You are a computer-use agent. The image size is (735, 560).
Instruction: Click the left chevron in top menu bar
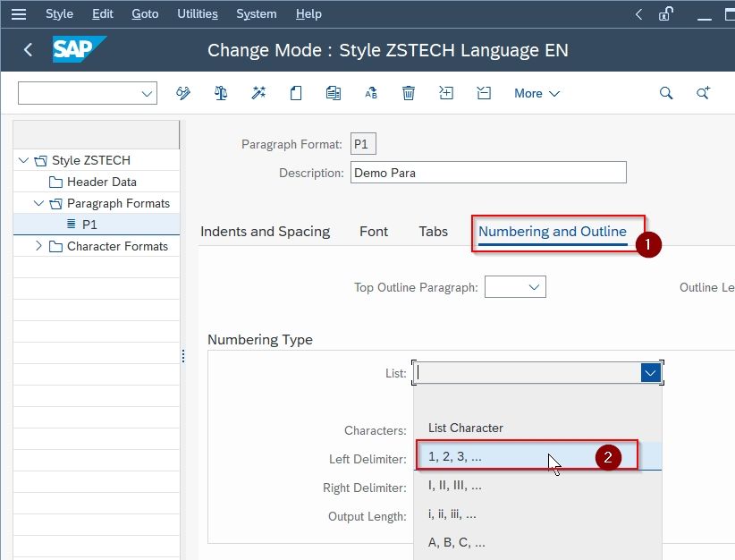pyautogui.click(x=638, y=14)
